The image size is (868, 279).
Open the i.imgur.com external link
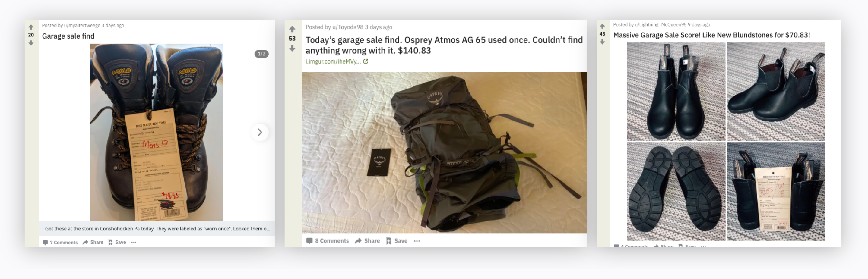coord(337,61)
